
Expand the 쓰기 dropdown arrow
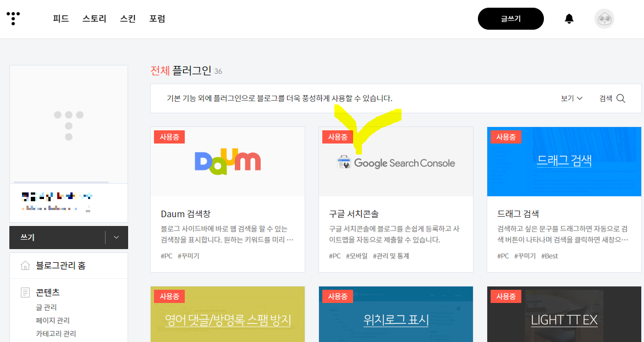pyautogui.click(x=116, y=238)
